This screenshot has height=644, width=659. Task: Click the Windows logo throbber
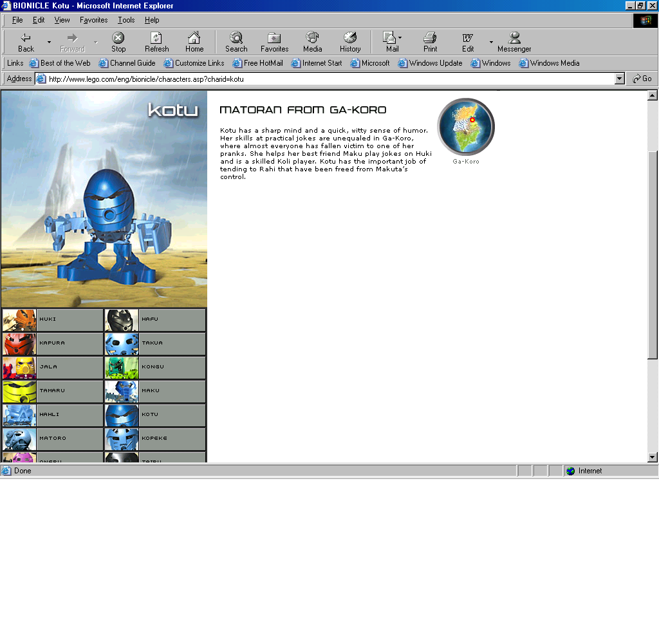tap(645, 20)
